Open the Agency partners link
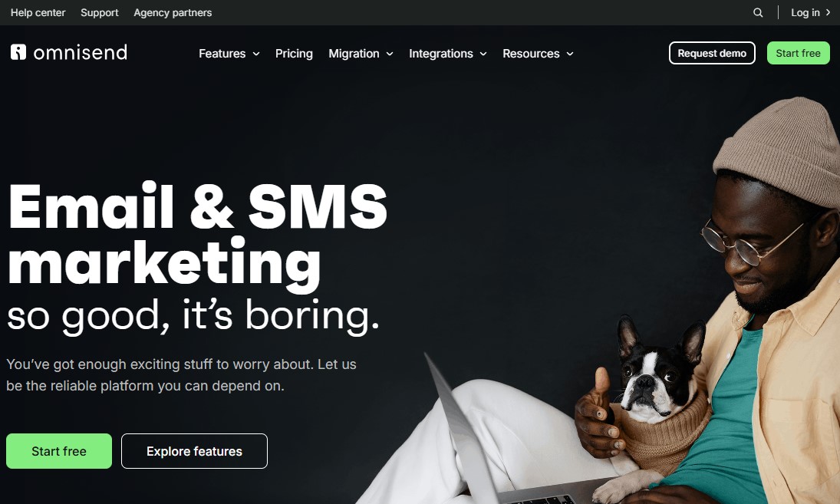The height and width of the screenshot is (504, 840). click(x=173, y=12)
